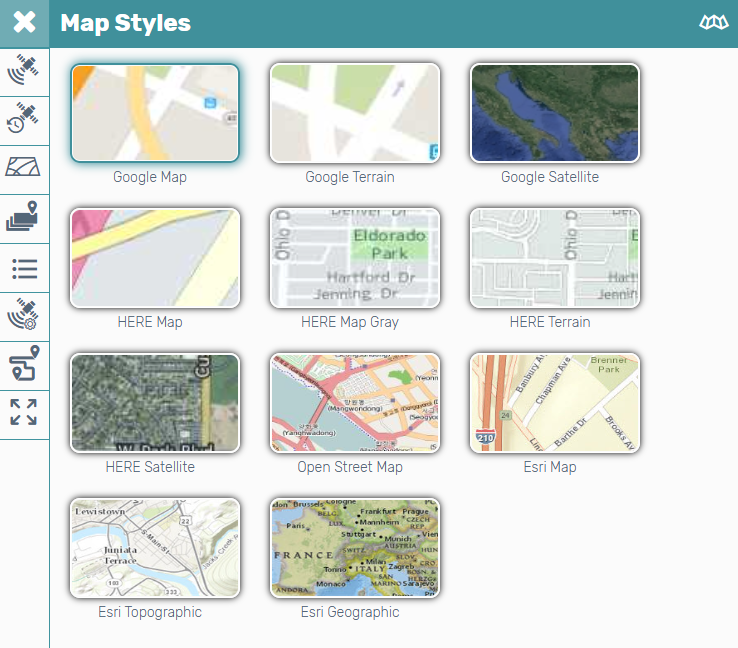Viewport: 738px width, 648px height.
Task: Pick the Google Satellite thumbnail
Action: [x=555, y=113]
